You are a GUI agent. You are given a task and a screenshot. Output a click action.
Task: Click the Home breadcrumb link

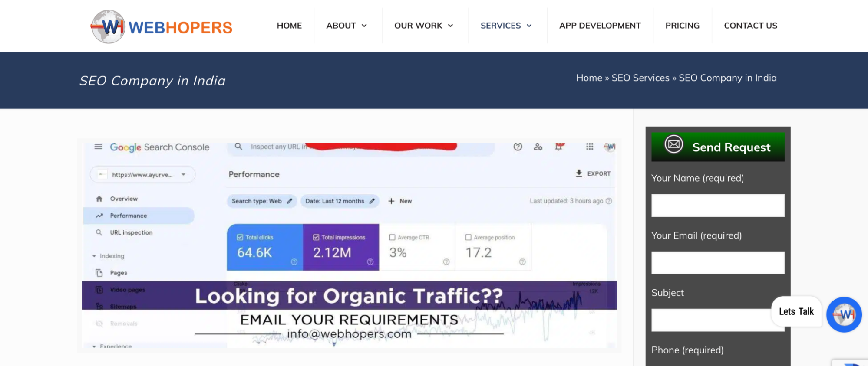589,78
